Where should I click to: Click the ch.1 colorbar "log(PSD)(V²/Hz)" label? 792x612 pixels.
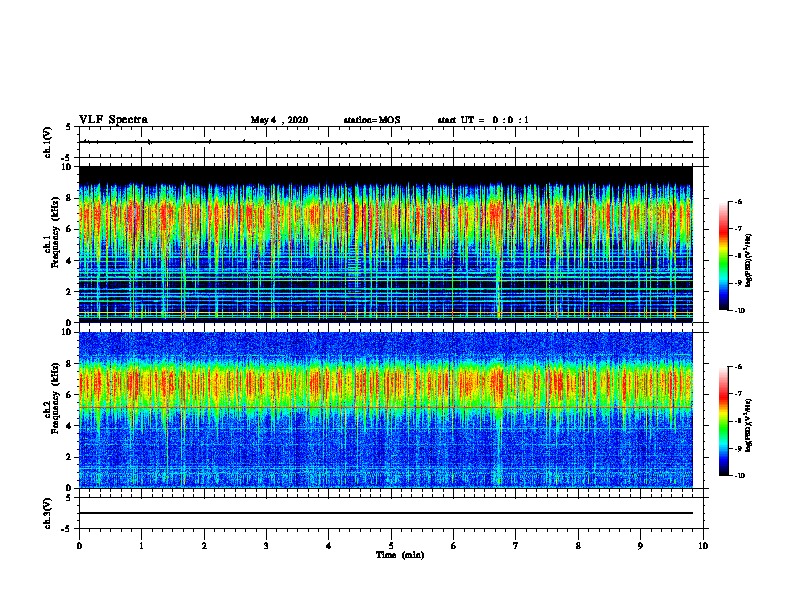pyautogui.click(x=749, y=261)
